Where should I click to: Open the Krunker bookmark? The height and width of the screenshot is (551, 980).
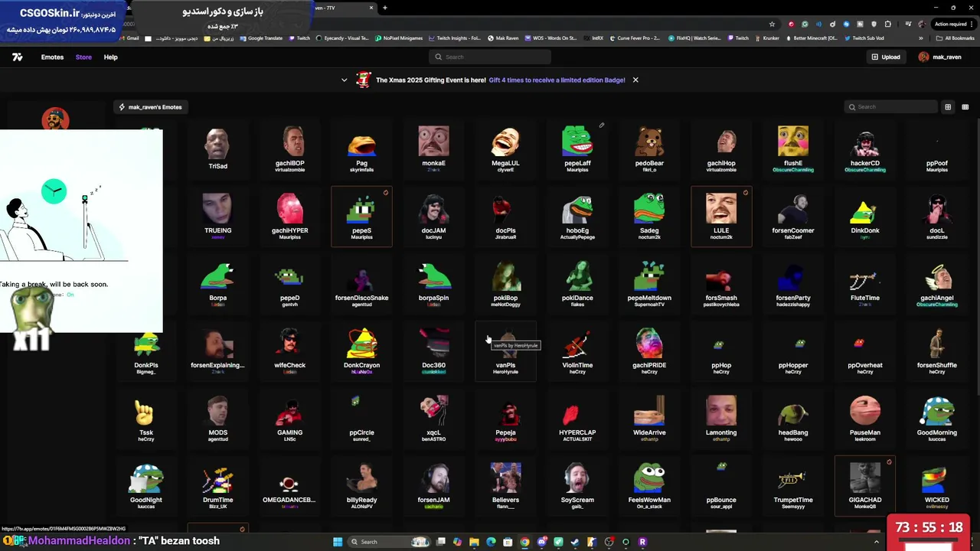coord(767,38)
